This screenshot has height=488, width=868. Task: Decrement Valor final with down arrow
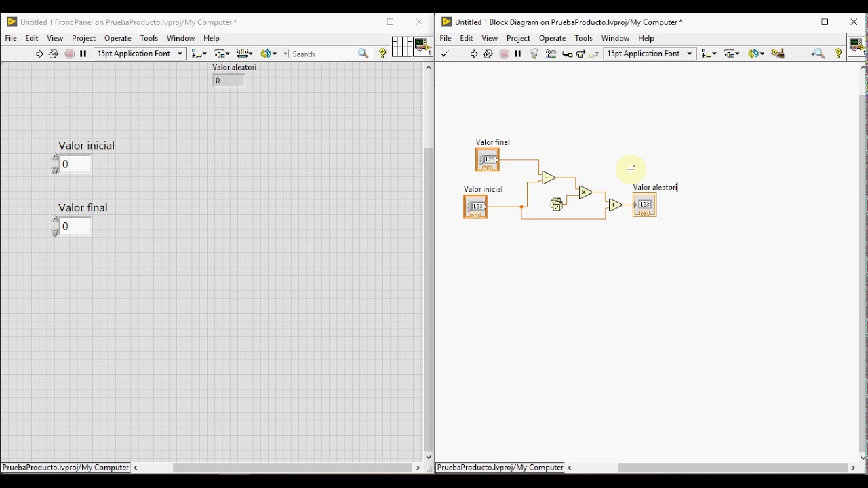[56, 232]
